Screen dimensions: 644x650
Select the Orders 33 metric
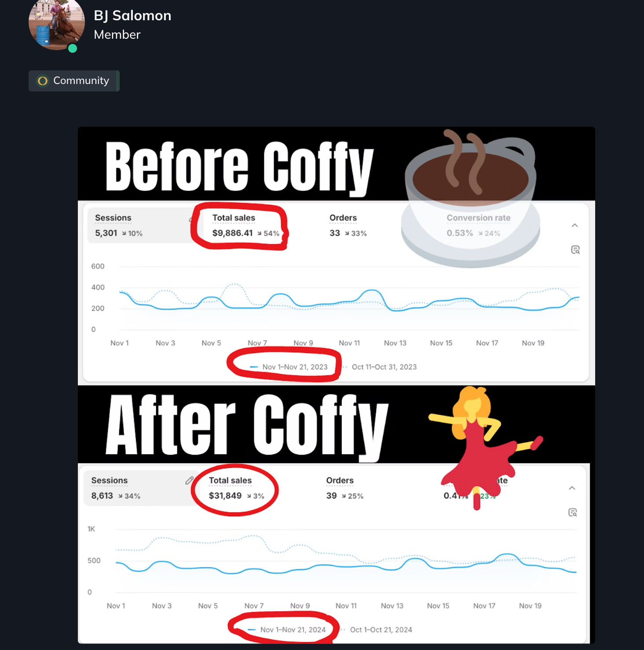tap(348, 226)
